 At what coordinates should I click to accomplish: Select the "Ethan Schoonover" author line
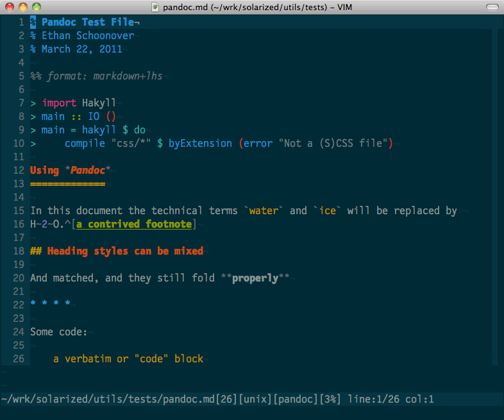click(x=87, y=36)
